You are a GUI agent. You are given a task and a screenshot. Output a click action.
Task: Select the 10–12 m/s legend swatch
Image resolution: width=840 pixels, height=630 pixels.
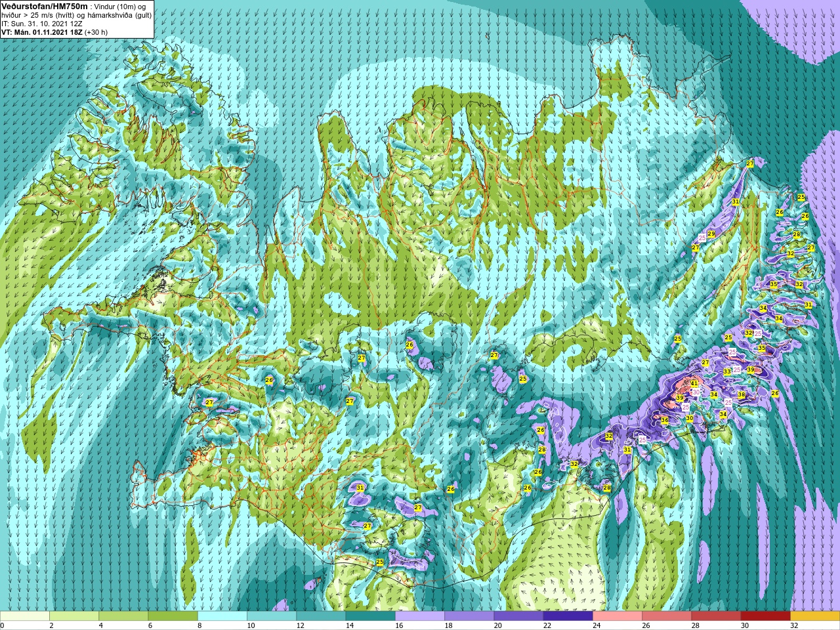[x=272, y=616]
